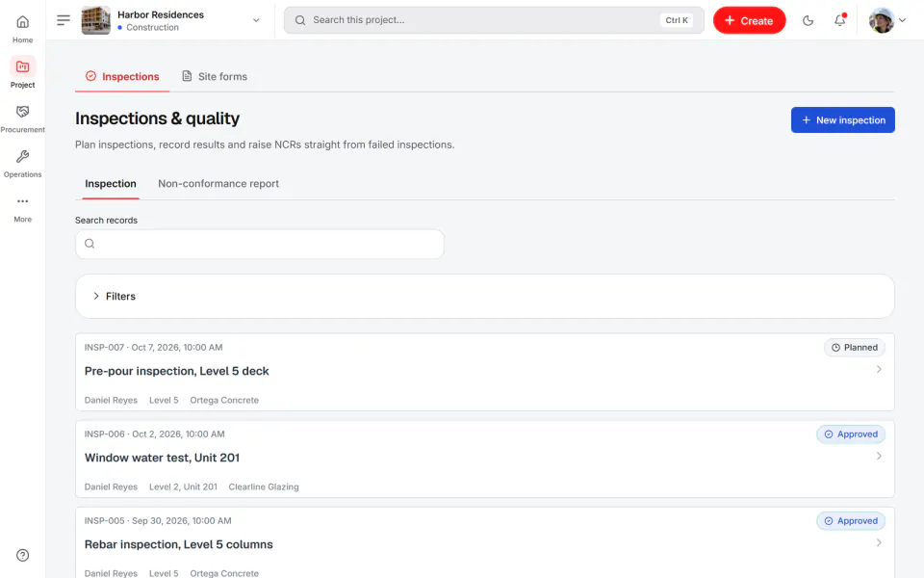Switch to the Site forms tab
Screen dimensions: 924x578
pyautogui.click(x=215, y=77)
